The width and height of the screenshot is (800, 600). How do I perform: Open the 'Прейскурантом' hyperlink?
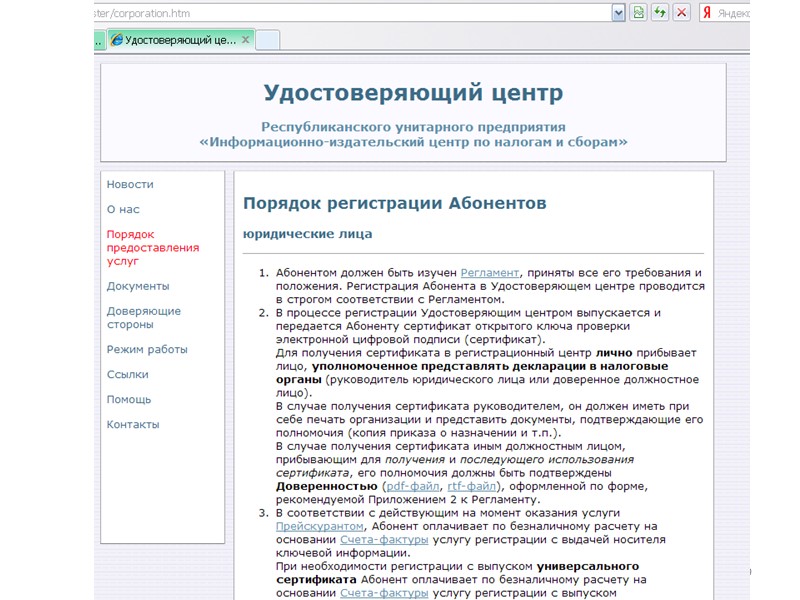click(x=320, y=526)
